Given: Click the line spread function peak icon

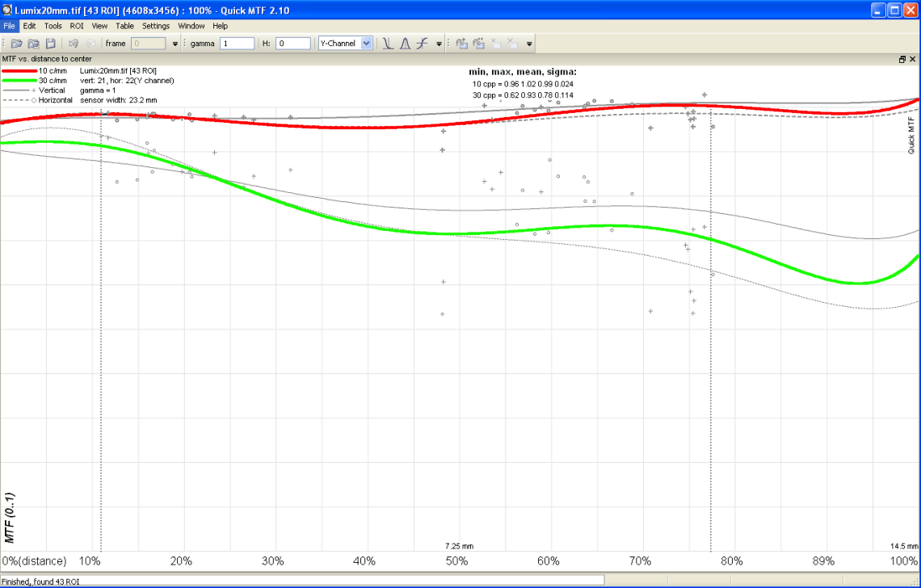Looking at the screenshot, I should pyautogui.click(x=405, y=44).
